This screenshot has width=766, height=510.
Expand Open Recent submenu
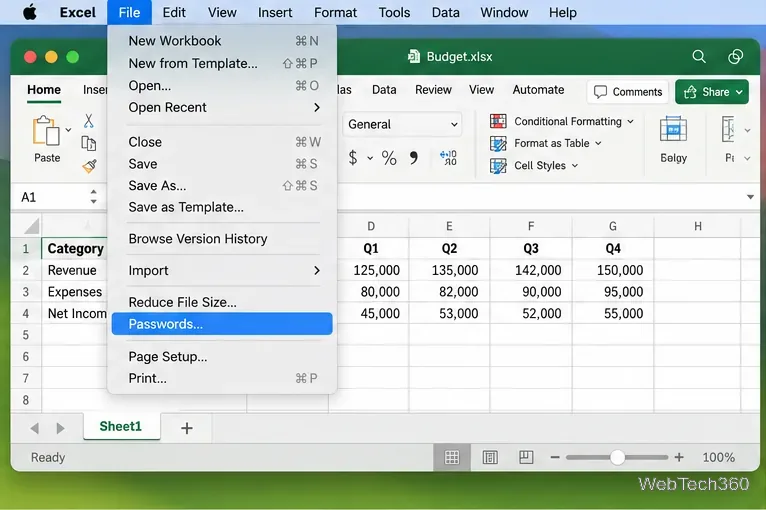[317, 107]
